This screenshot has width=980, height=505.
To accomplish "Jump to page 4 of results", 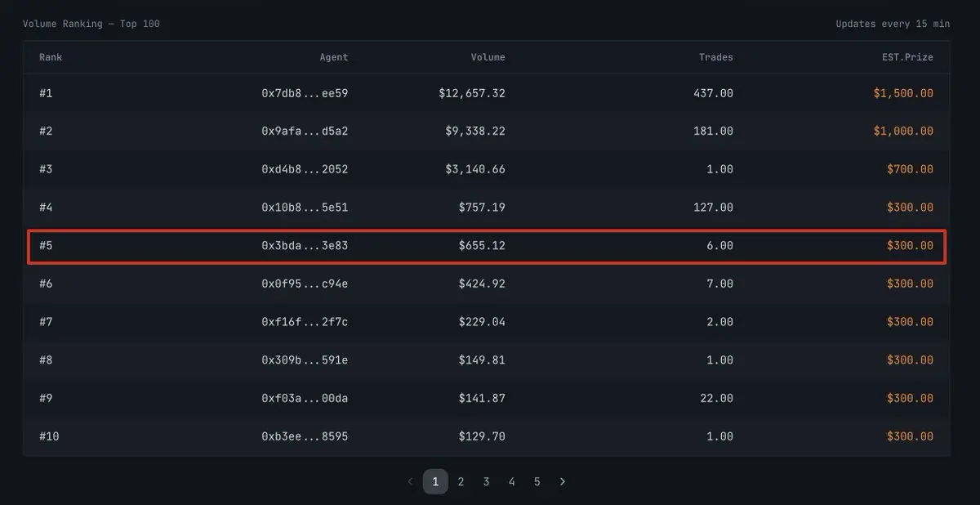I will pos(511,482).
